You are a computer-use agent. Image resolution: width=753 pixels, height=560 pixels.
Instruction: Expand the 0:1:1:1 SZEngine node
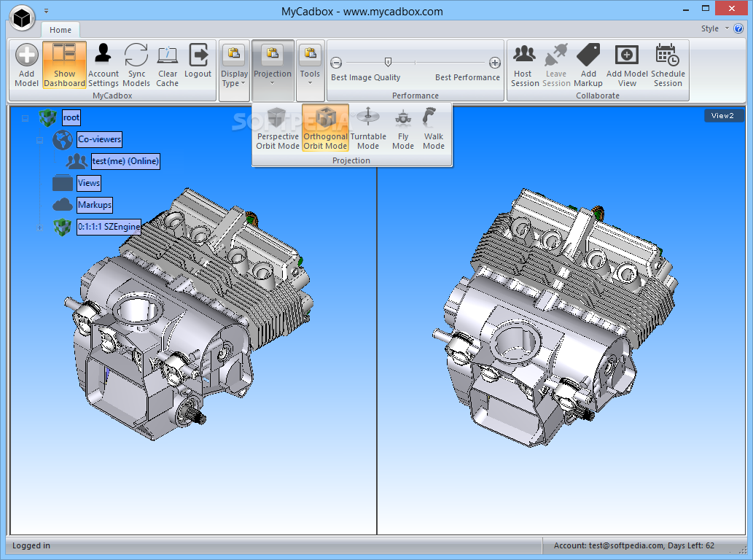pyautogui.click(x=40, y=227)
